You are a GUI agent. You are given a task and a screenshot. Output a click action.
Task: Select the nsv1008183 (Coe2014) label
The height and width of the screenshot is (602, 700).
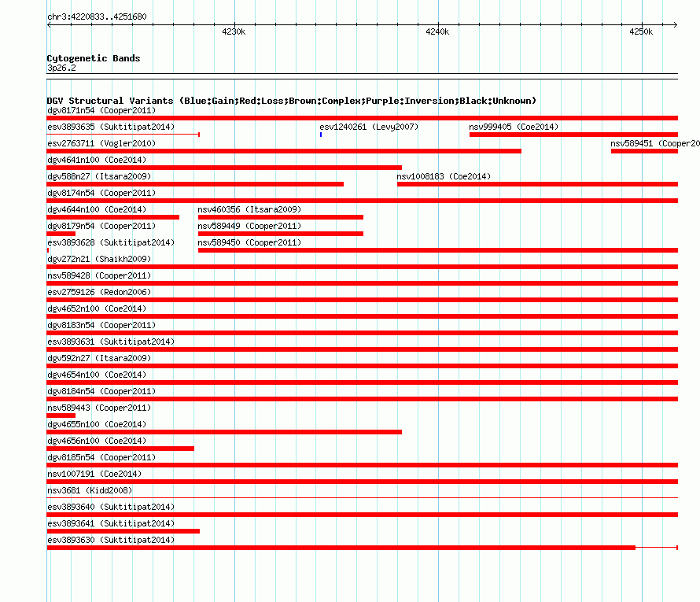point(444,176)
